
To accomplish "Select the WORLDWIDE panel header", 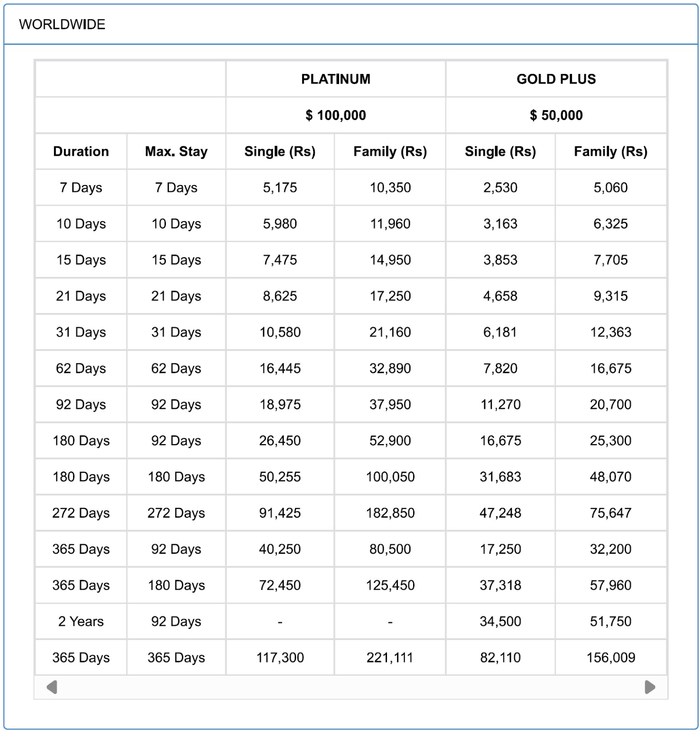I will [63, 25].
